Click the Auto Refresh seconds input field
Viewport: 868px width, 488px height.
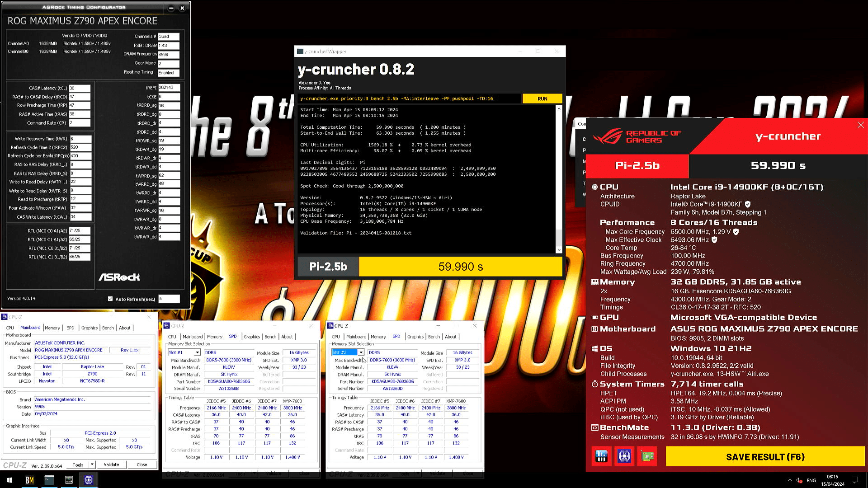pyautogui.click(x=169, y=299)
